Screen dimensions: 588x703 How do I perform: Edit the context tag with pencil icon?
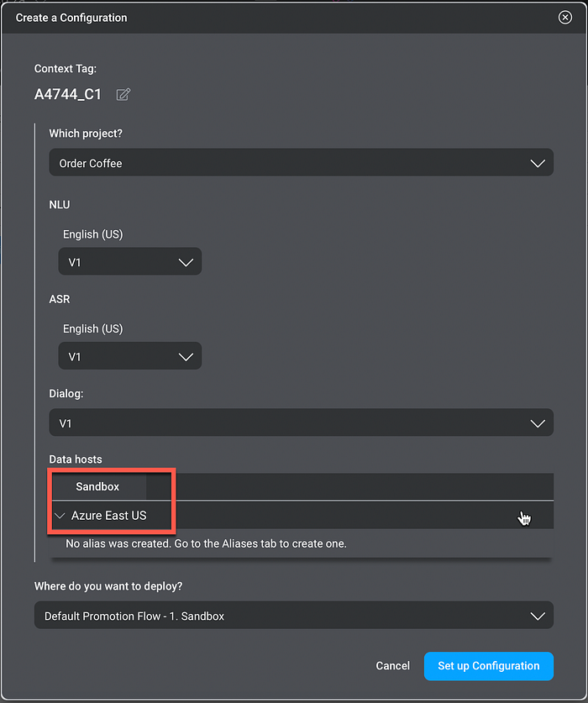(123, 95)
